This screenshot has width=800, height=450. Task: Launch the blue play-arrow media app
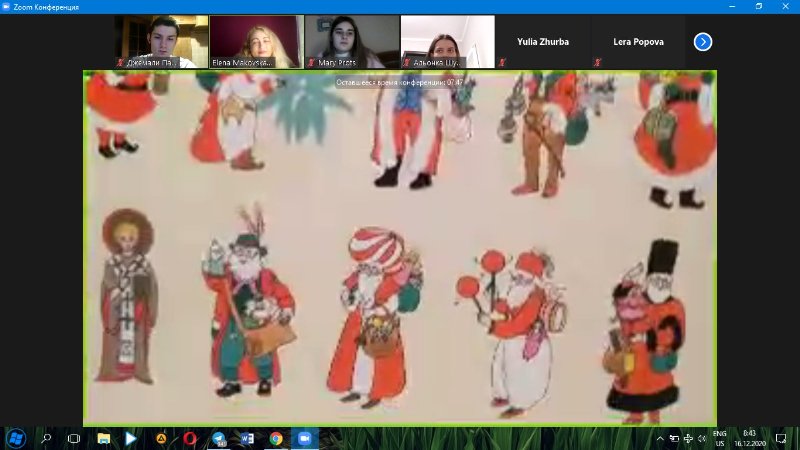131,438
